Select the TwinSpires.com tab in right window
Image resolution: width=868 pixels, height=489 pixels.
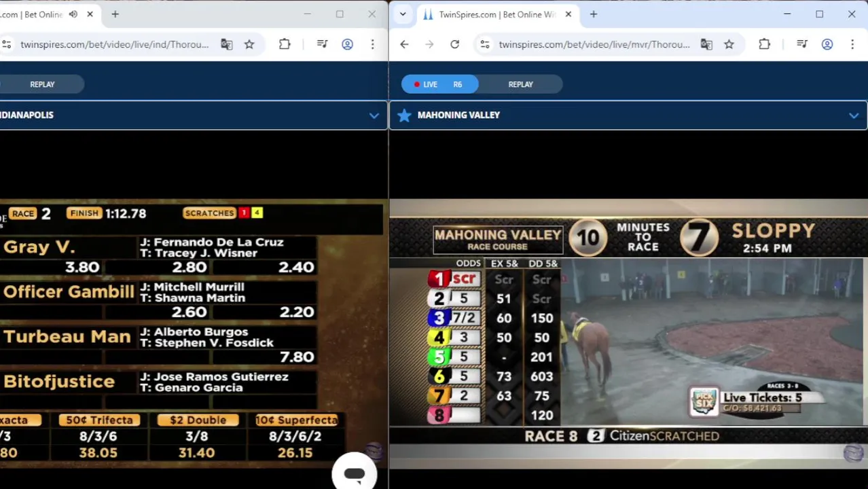click(496, 14)
